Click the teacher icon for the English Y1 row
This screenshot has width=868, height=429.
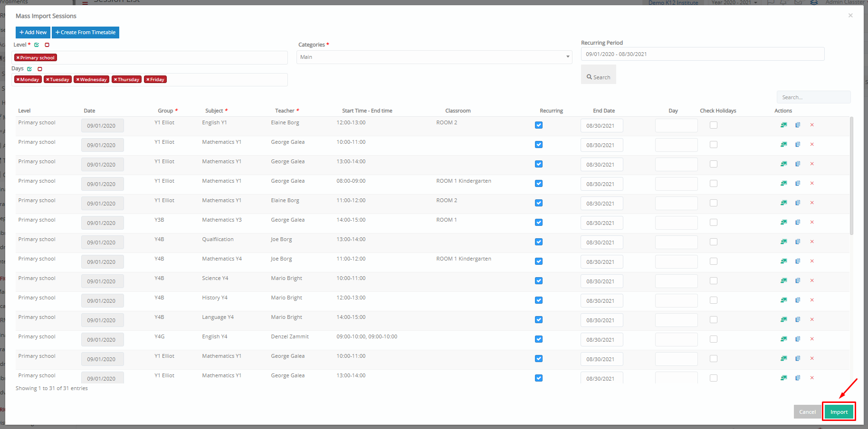pos(783,125)
